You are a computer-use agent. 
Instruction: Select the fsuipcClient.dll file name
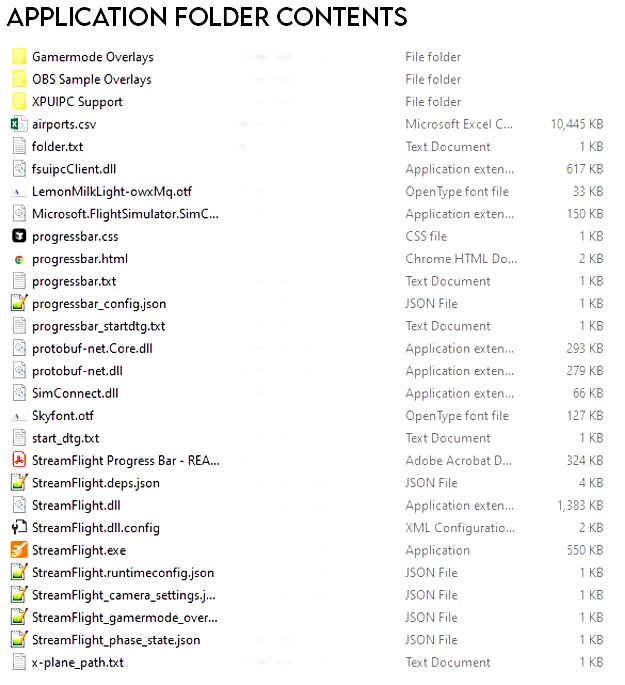click(74, 169)
